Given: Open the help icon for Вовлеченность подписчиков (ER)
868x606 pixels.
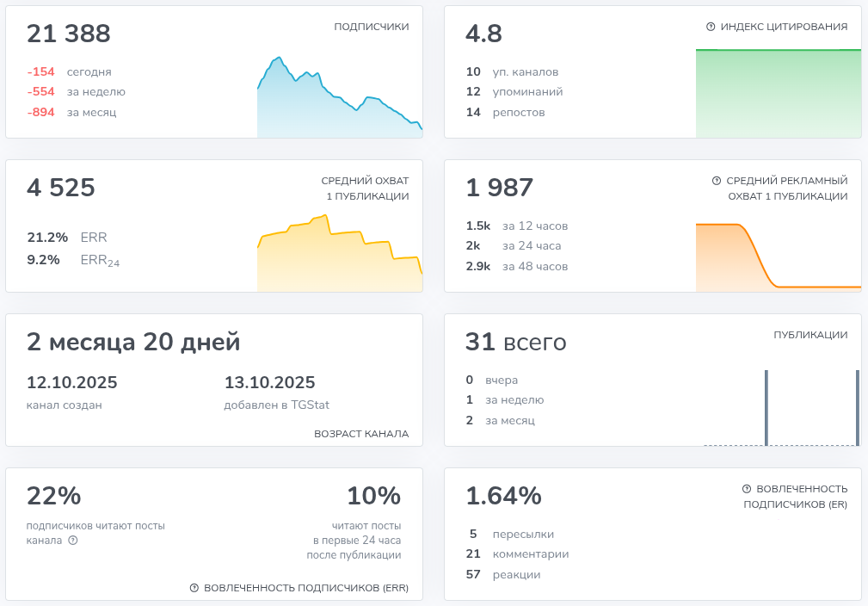Looking at the screenshot, I should (x=746, y=487).
